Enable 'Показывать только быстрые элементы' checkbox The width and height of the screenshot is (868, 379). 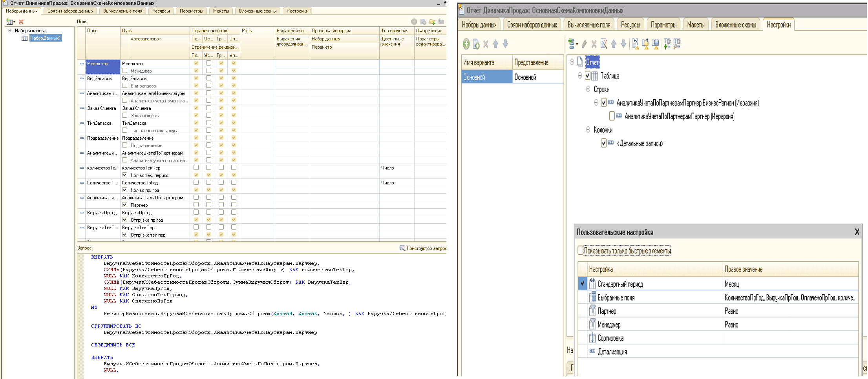[581, 250]
